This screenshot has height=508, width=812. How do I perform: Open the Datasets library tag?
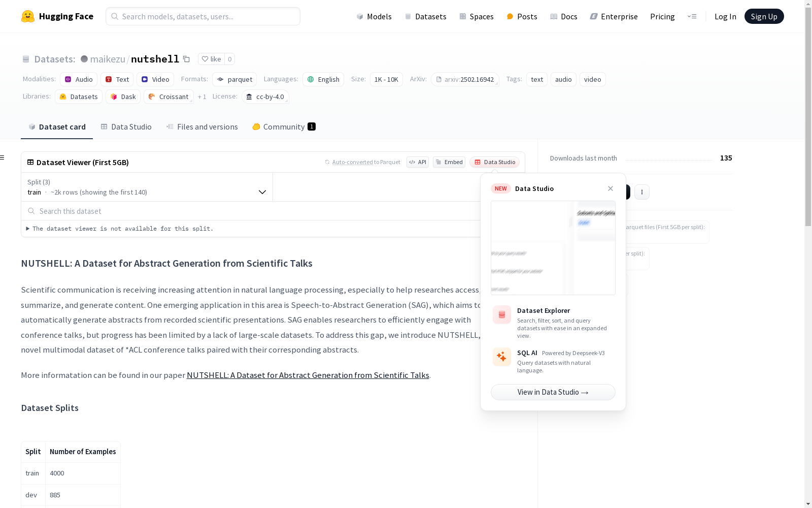click(79, 97)
